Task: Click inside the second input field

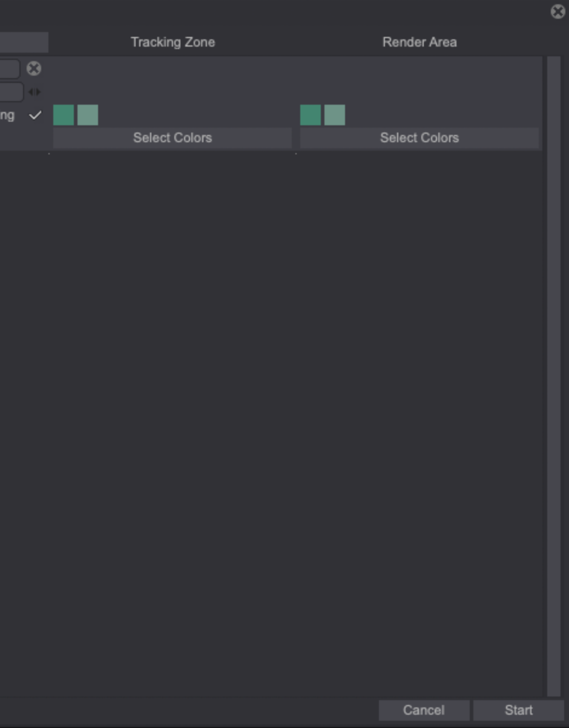Action: click(11, 91)
